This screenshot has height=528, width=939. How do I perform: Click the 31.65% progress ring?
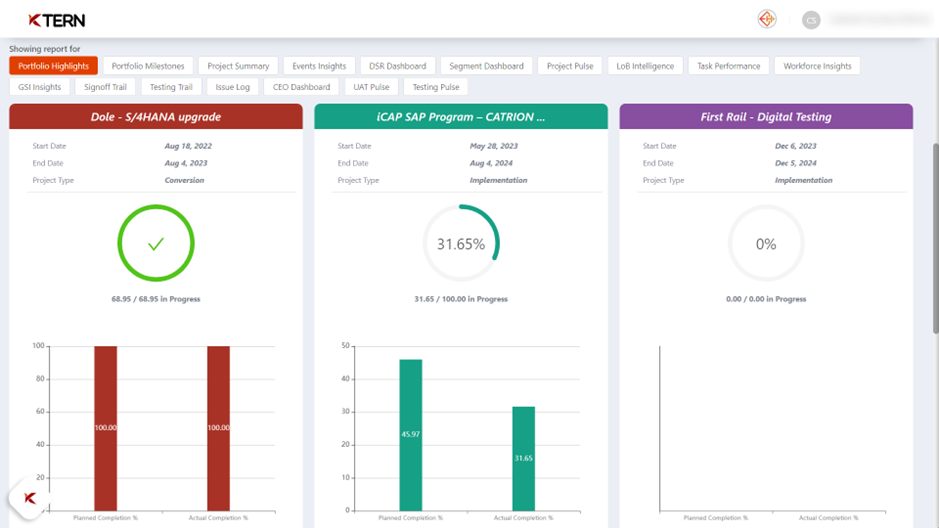point(461,244)
